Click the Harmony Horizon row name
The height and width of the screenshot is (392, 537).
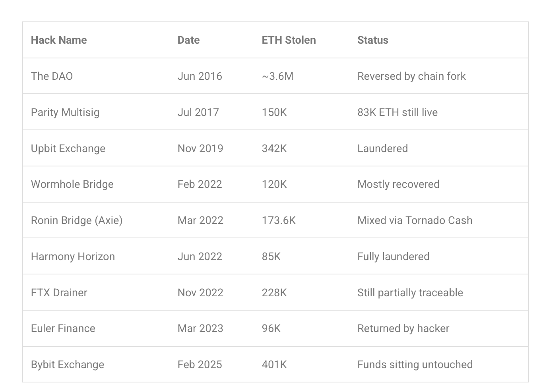click(x=73, y=257)
